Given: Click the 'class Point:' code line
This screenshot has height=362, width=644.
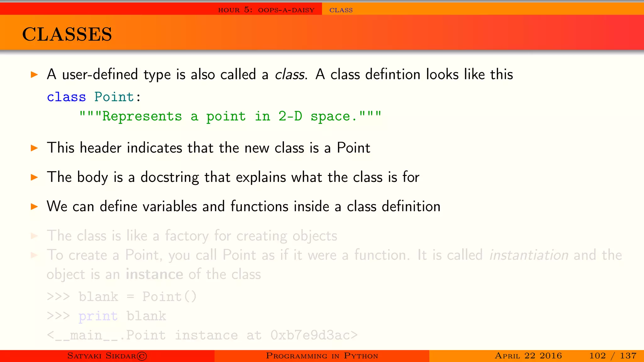Looking at the screenshot, I should click(x=94, y=97).
